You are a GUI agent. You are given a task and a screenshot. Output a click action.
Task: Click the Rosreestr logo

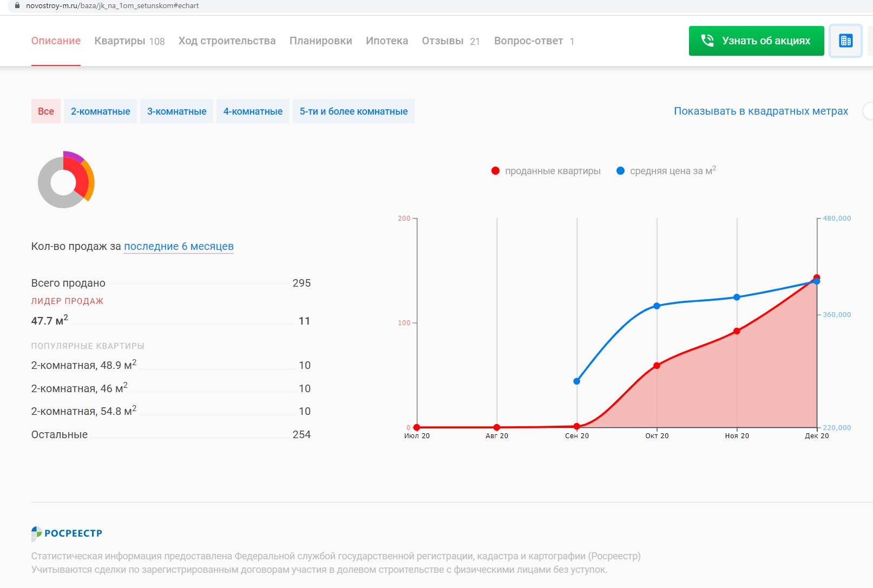tap(67, 533)
